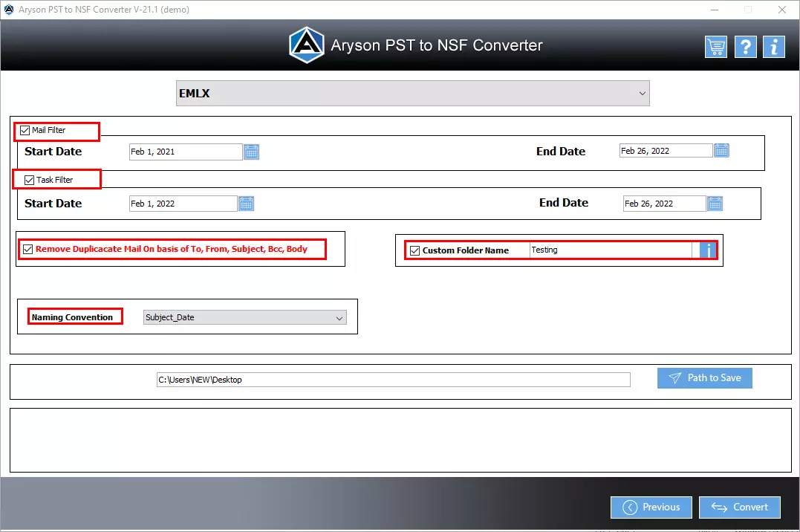Open Subject_Date naming convention dropdown
The width and height of the screenshot is (800, 532).
pyautogui.click(x=245, y=317)
